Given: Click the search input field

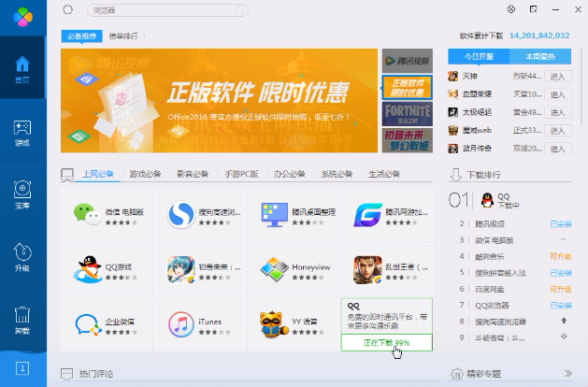Looking at the screenshot, I should 167,10.
